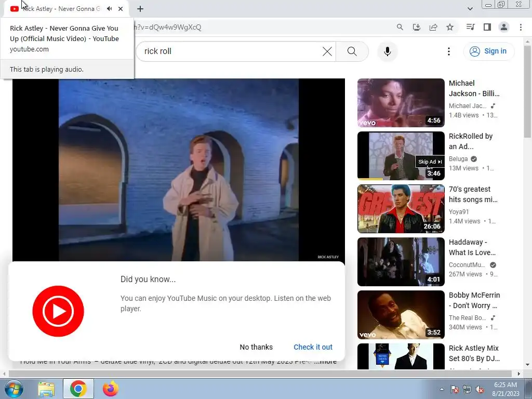Screen dimensions: 532x399
Task: Click the scroll down arrow of vertical scrollbar
Action: [x=527, y=365]
